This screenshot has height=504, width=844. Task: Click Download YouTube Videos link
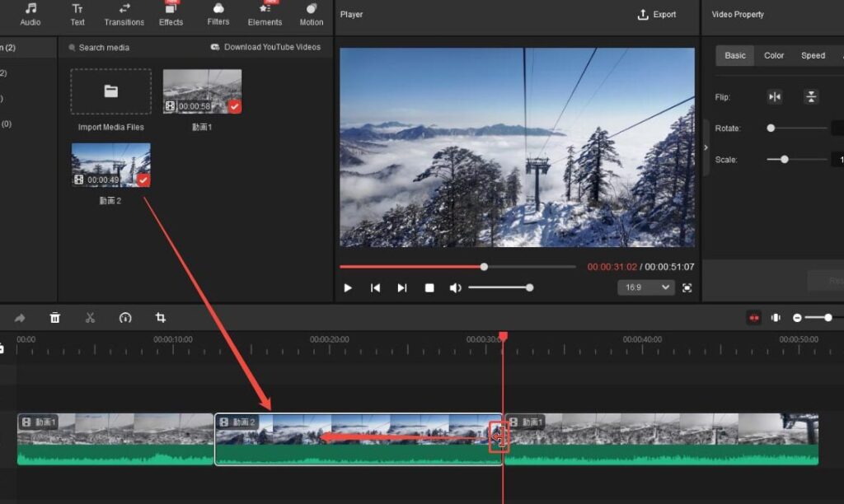click(266, 47)
